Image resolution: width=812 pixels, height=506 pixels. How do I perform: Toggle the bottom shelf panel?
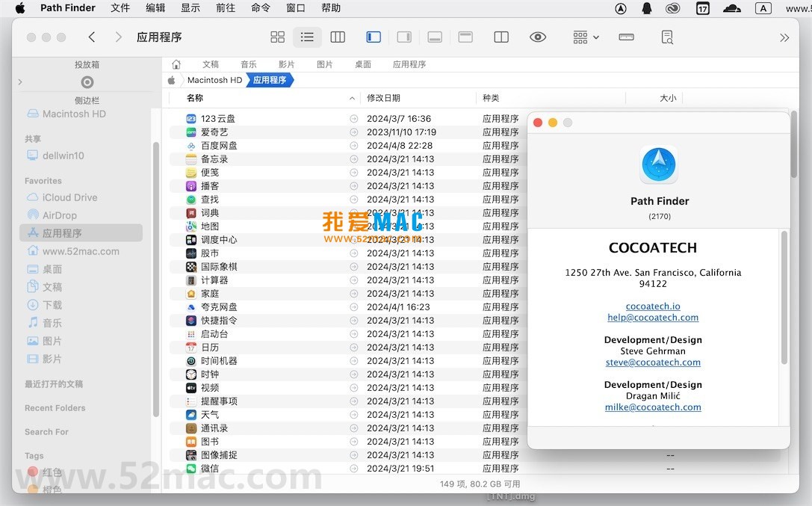pos(435,37)
